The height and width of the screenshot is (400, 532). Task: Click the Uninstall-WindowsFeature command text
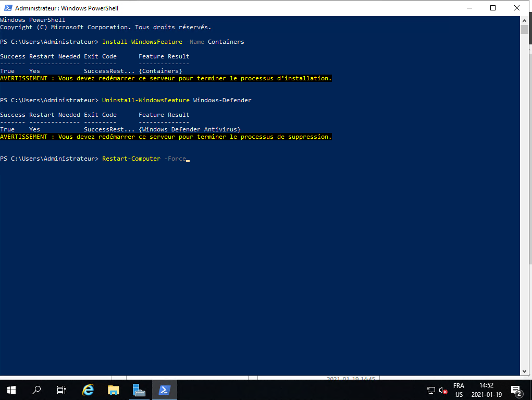(x=146, y=100)
